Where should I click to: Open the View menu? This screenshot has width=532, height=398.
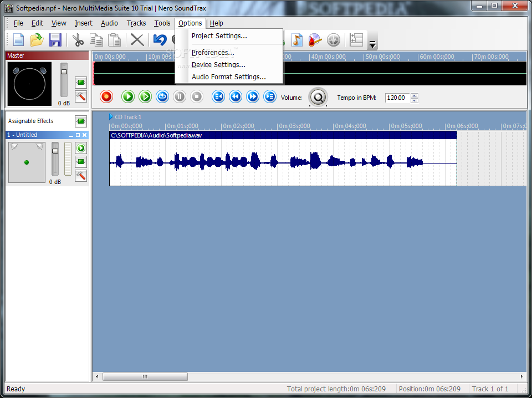point(59,23)
